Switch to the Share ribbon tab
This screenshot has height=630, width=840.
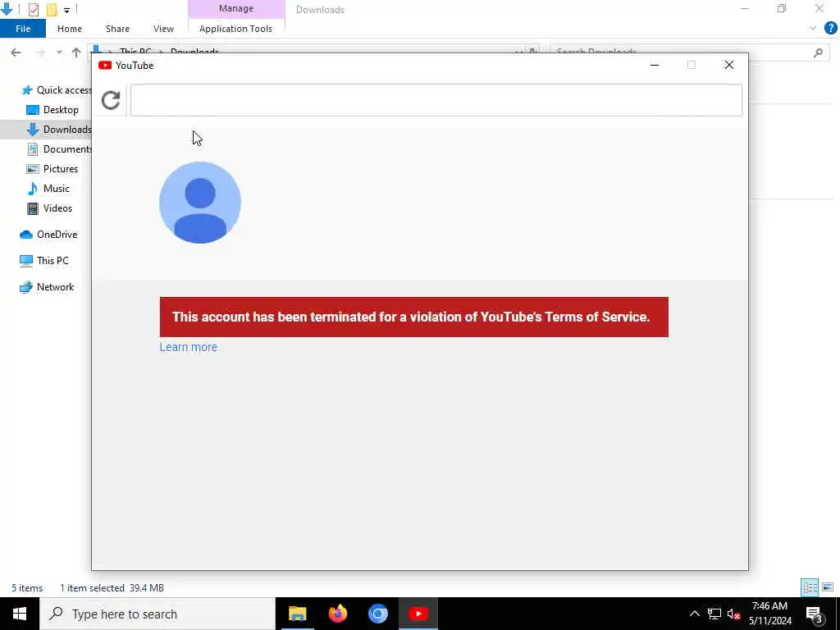[117, 29]
